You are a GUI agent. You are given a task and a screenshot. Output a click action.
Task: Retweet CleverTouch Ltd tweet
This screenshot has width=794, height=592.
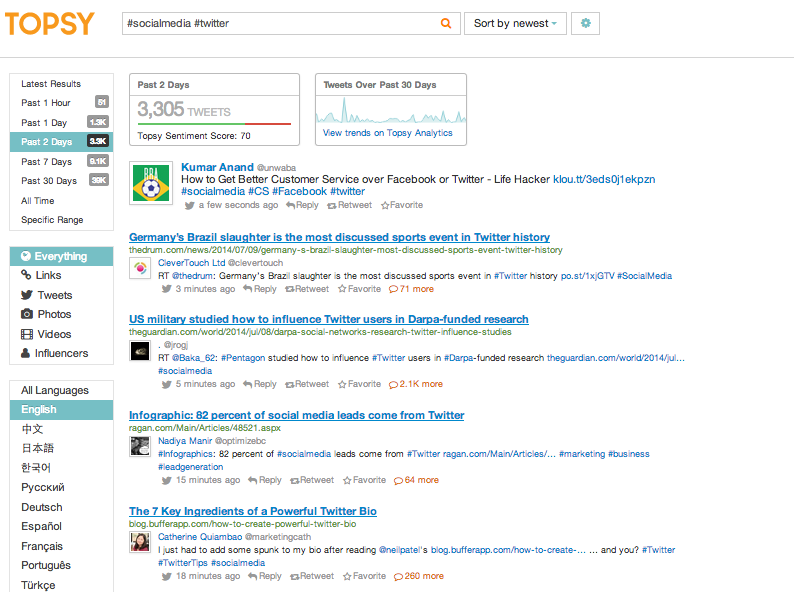[x=307, y=289]
